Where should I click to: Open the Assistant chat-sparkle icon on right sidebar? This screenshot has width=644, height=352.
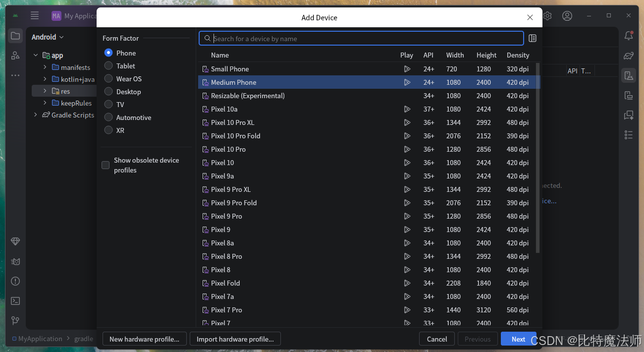coord(629,115)
